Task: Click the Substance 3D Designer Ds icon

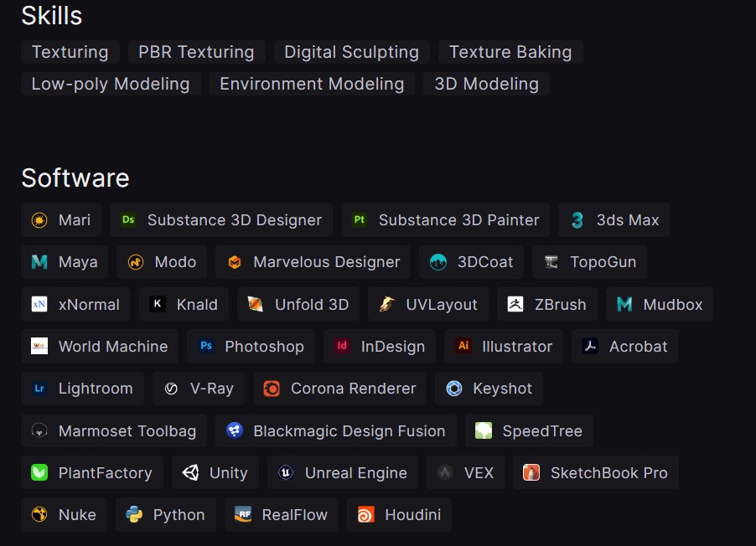Action: click(x=128, y=220)
